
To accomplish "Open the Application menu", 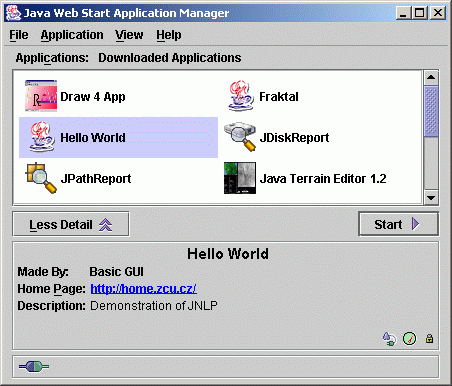I will 72,35.
